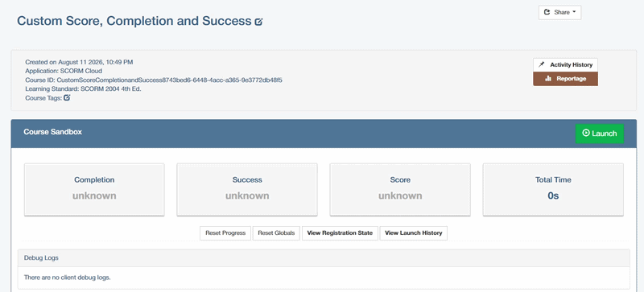Click the Course ID text

[x=154, y=80]
